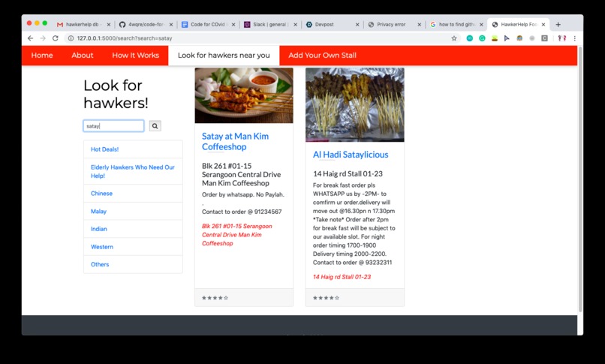This screenshot has height=364, width=605.
Task: Open Al Hadi Sataylicious title link
Action: 351,155
